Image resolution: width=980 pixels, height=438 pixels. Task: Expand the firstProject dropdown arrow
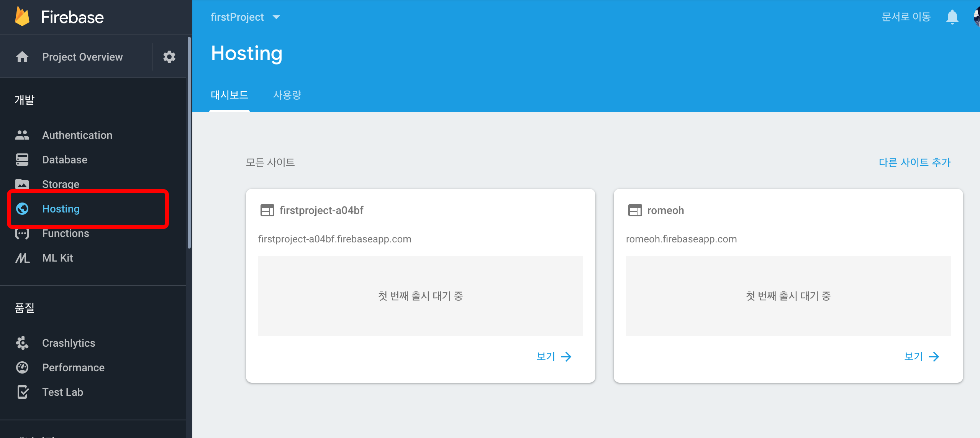pos(276,17)
